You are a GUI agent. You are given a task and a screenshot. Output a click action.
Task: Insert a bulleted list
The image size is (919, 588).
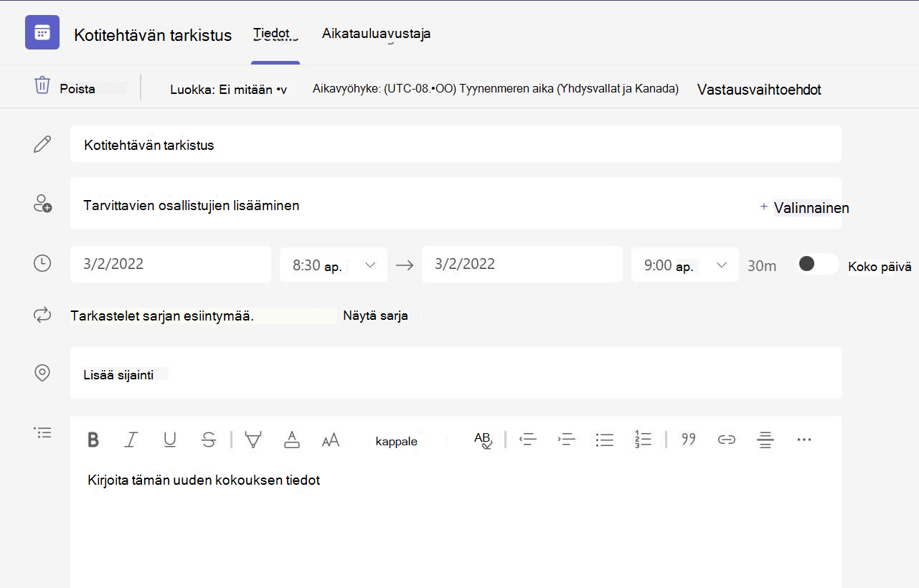point(605,440)
